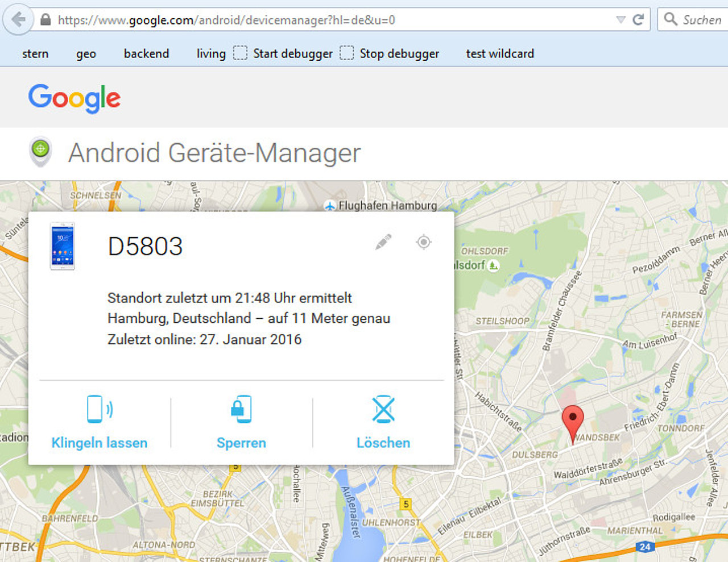Click the TONNDORF map label
Image resolution: width=728 pixels, height=562 pixels.
(x=681, y=428)
